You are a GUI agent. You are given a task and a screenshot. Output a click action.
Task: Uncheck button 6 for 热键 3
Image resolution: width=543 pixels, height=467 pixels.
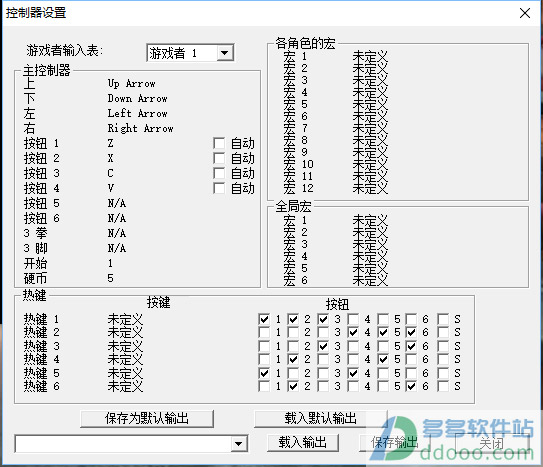pyautogui.click(x=411, y=346)
